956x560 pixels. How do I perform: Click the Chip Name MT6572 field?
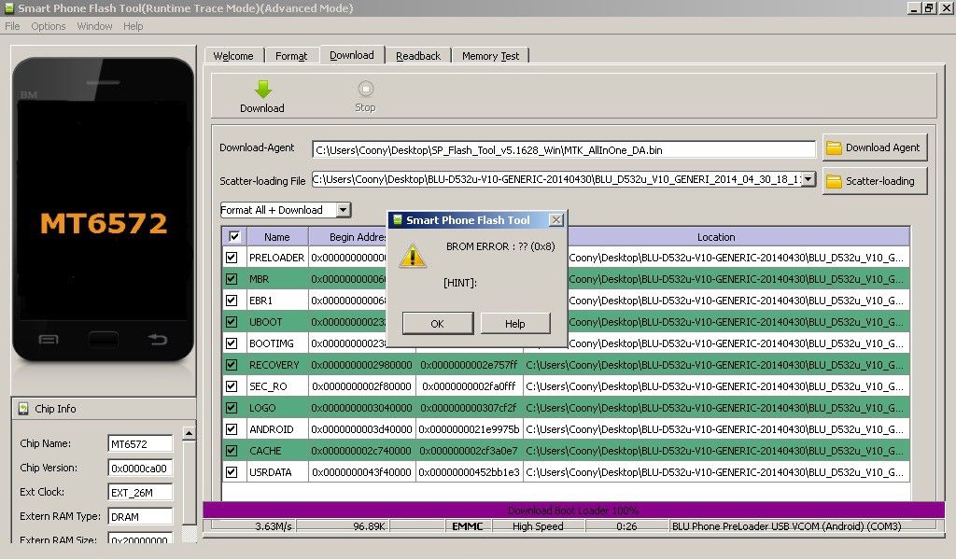click(140, 443)
